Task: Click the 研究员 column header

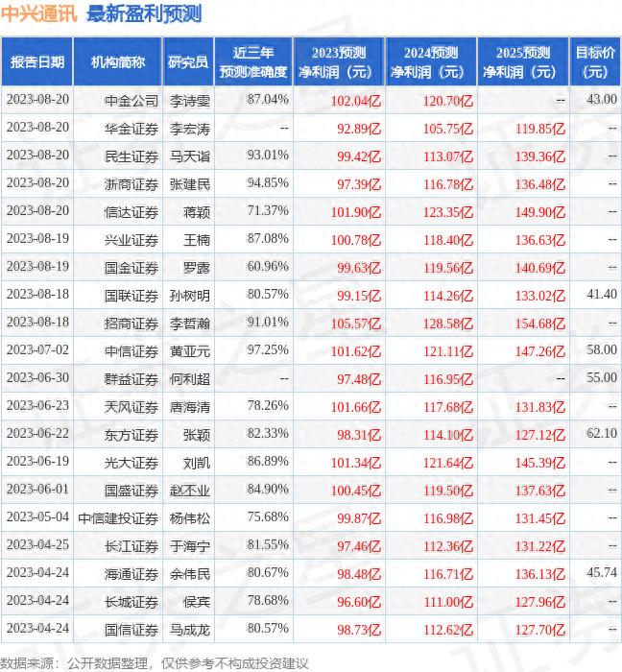Action: click(x=188, y=62)
